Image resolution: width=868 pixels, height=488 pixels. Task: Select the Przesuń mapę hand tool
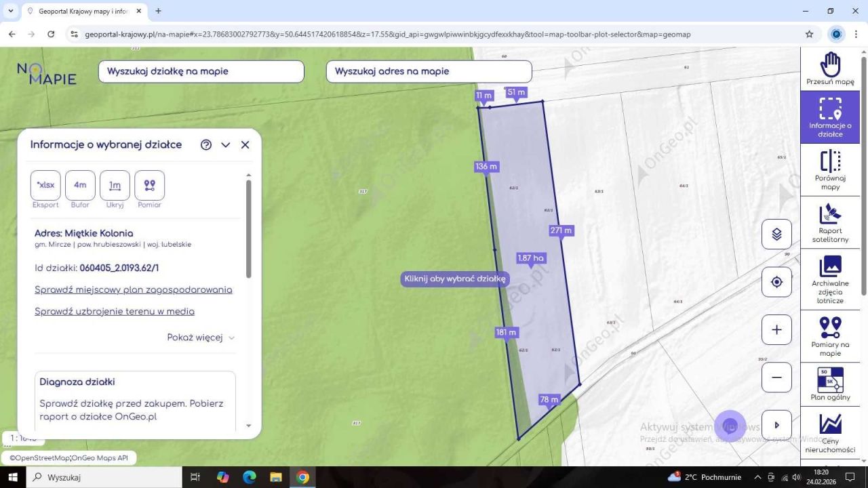830,68
